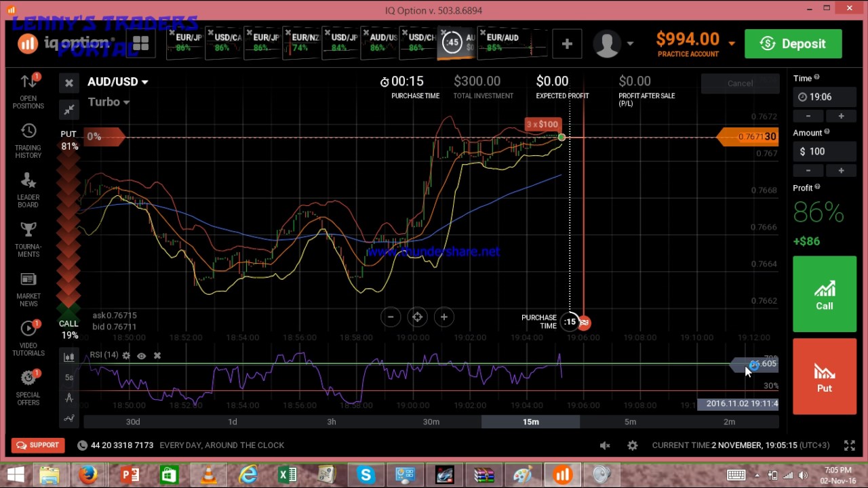Click the Profit help question mark
868x488 pixels.
[x=817, y=187]
